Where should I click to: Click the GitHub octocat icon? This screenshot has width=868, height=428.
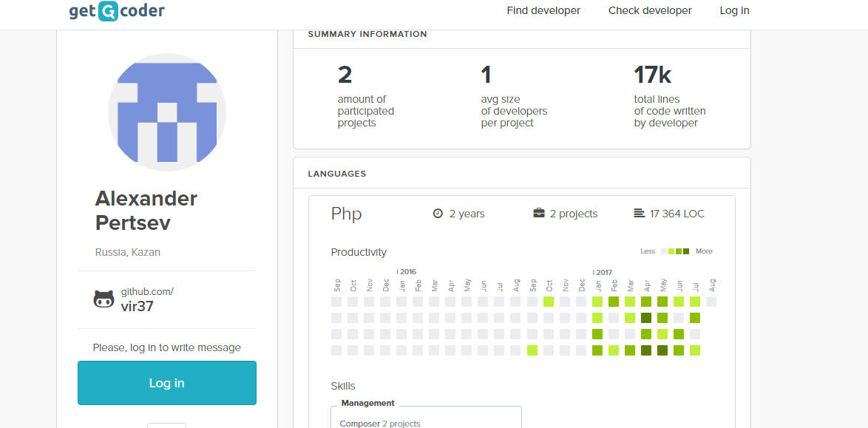tap(104, 299)
